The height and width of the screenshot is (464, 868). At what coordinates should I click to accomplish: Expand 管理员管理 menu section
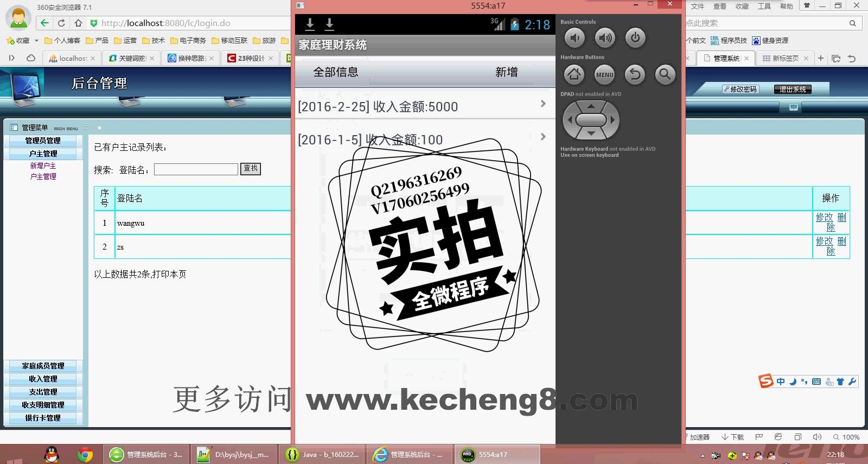click(43, 141)
